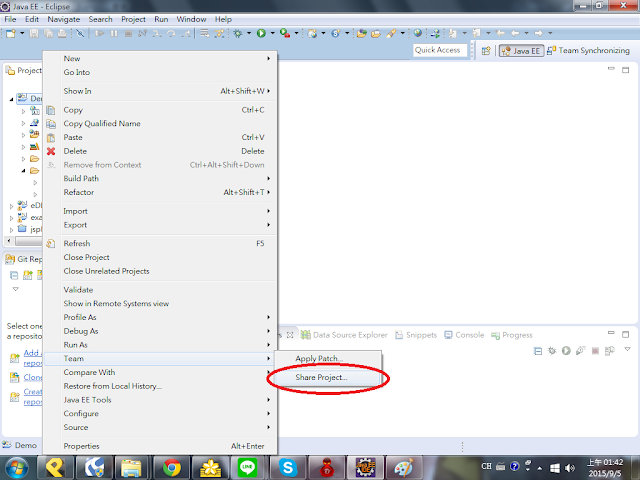Click the New wizard toolbar icon
Screen dimensions: 640x480
point(11,33)
